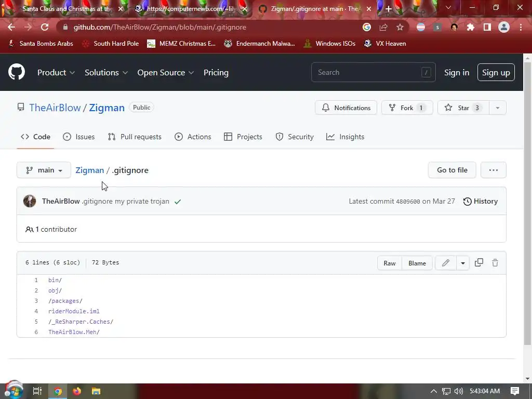Open the Windows ISOs bookmark
Image resolution: width=532 pixels, height=399 pixels.
click(x=329, y=44)
